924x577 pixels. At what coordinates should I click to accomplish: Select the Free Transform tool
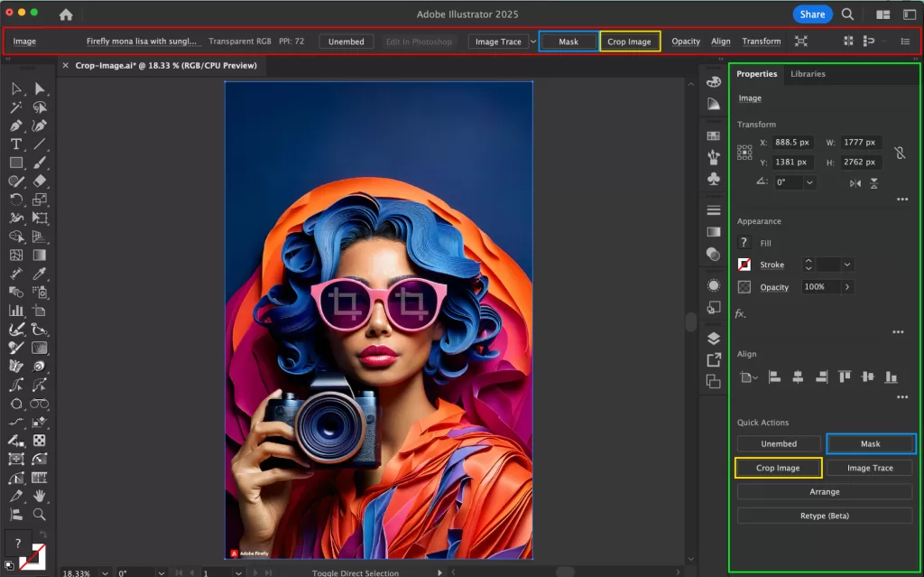coord(40,218)
